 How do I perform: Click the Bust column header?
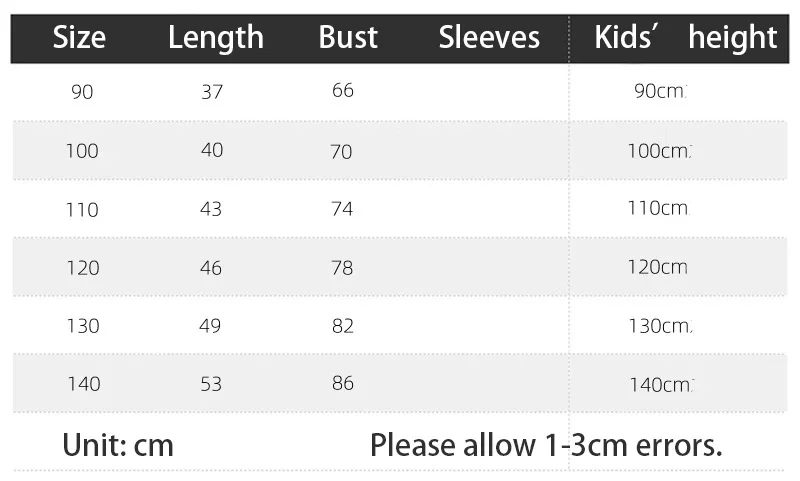(348, 37)
